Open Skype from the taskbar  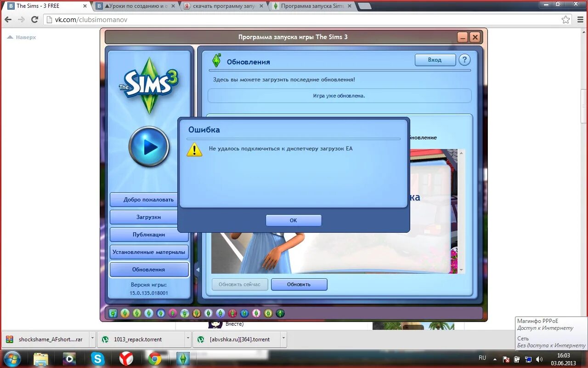(98, 359)
